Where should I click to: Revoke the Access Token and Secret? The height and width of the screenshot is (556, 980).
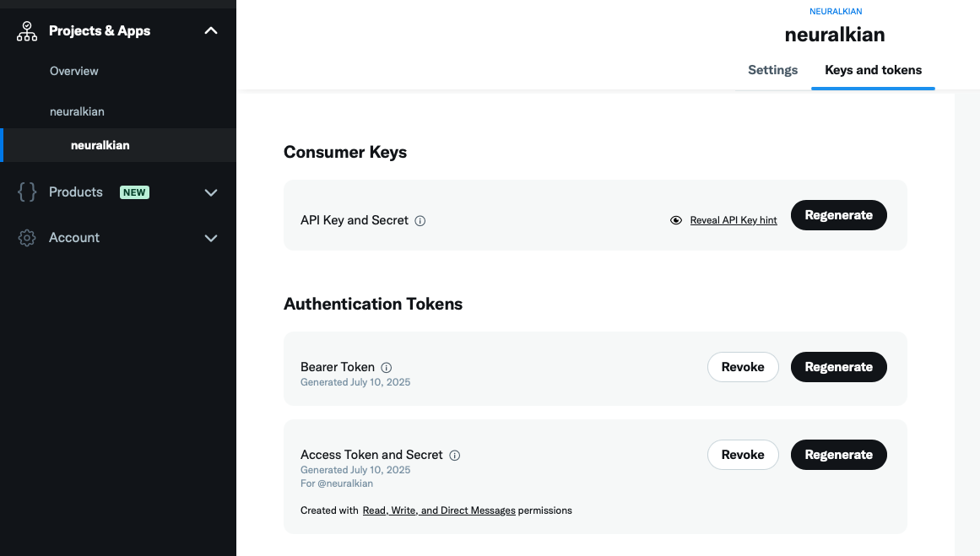(x=743, y=455)
